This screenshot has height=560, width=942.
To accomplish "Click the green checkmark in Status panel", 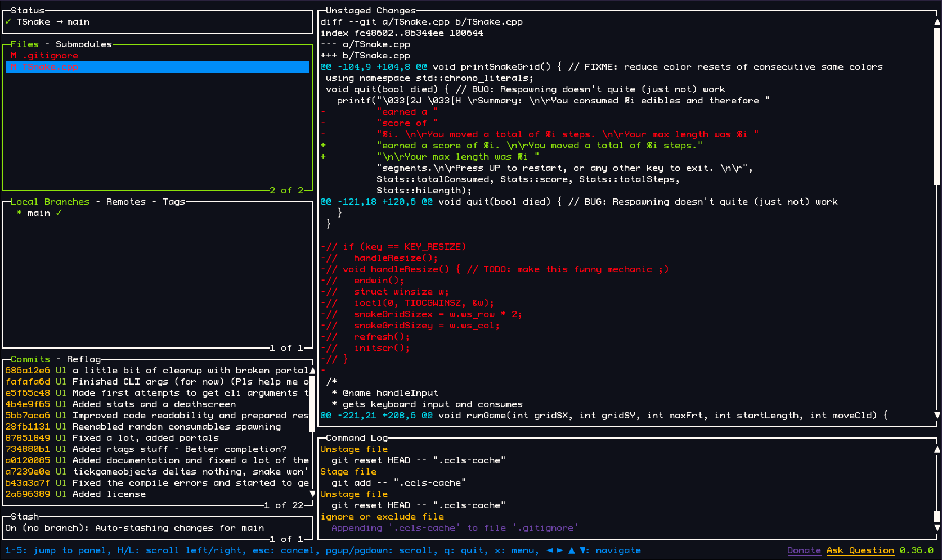I will [x=8, y=22].
